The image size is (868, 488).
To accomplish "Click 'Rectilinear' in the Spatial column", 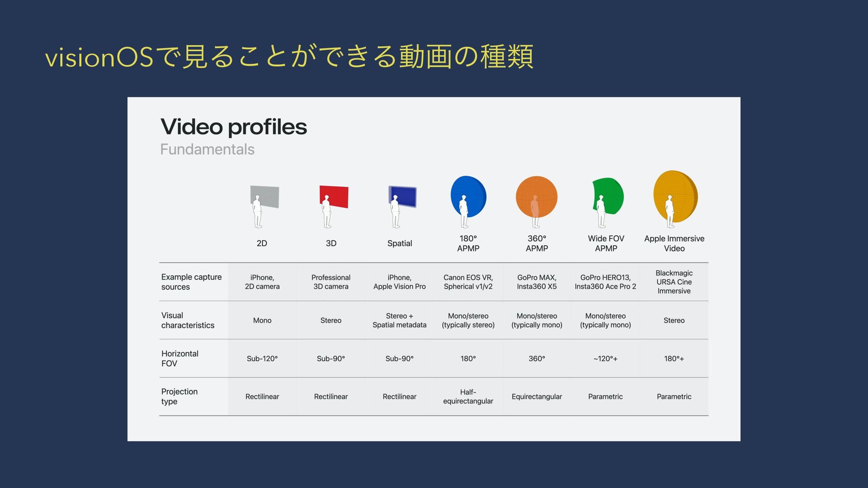I will [x=400, y=397].
